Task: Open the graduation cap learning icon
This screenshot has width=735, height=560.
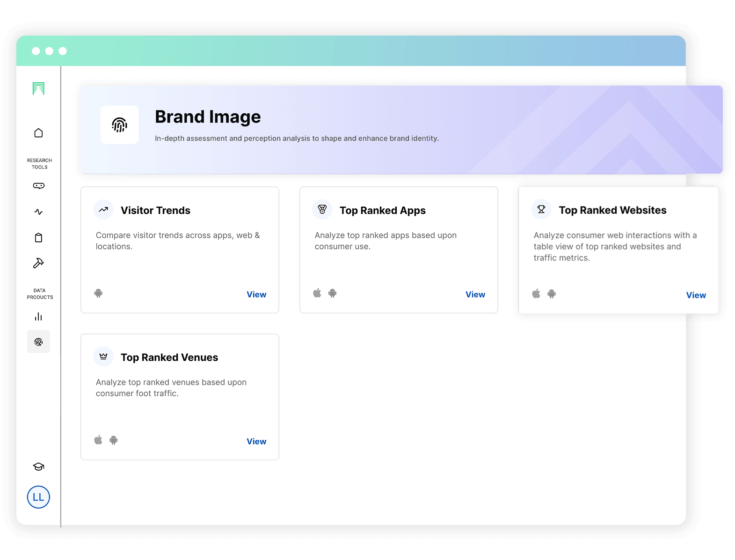Action: point(38,466)
